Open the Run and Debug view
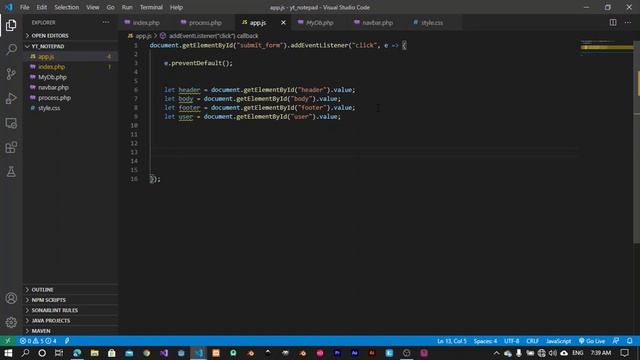Viewport: 640px width, 360px height. click(x=11, y=98)
